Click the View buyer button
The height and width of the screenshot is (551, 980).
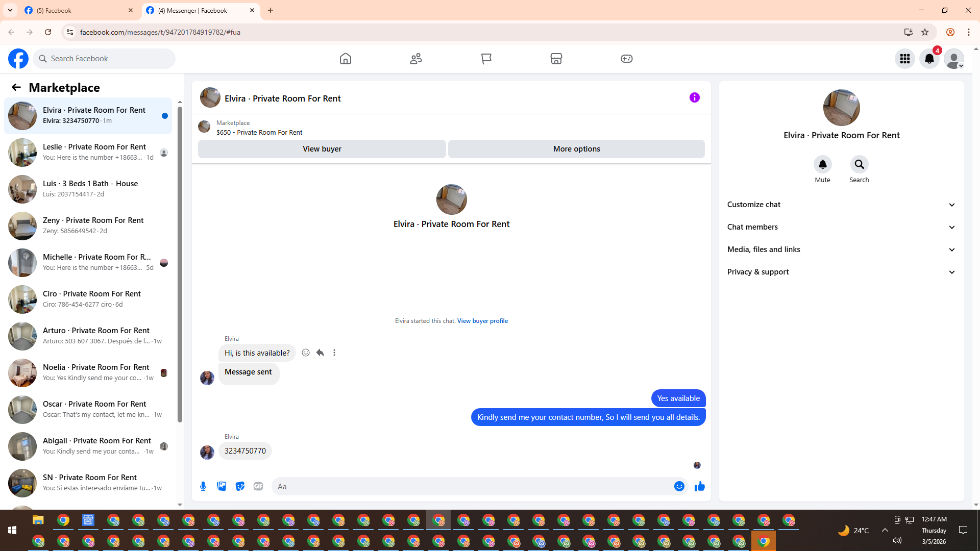(x=322, y=149)
